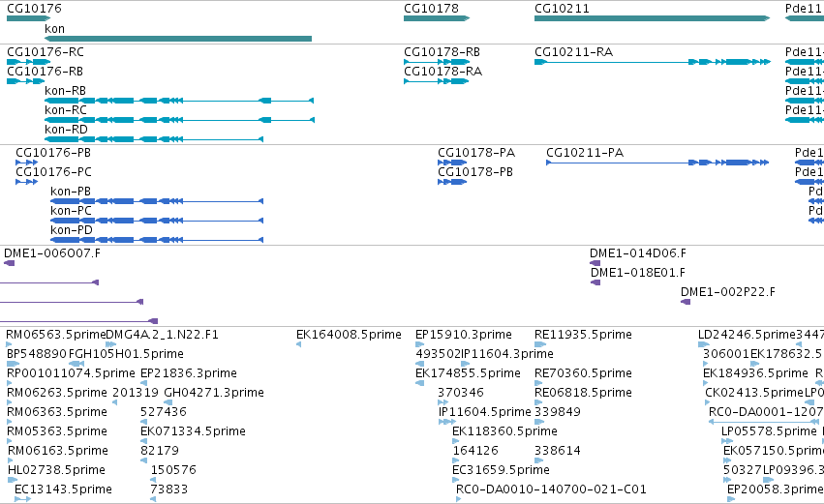Select the CG10211-RA transcript glyph
The width and height of the screenshot is (824, 504).
pyautogui.click(x=653, y=62)
